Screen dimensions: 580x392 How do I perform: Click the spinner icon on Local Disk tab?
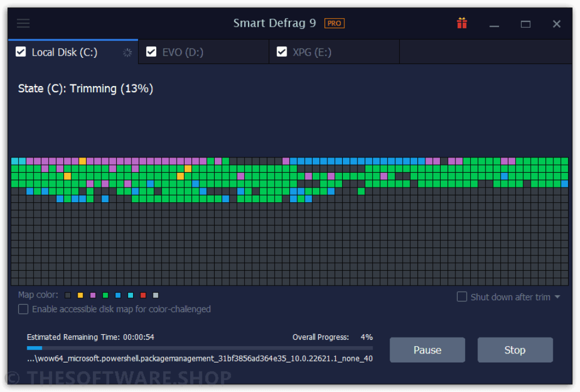(x=127, y=53)
